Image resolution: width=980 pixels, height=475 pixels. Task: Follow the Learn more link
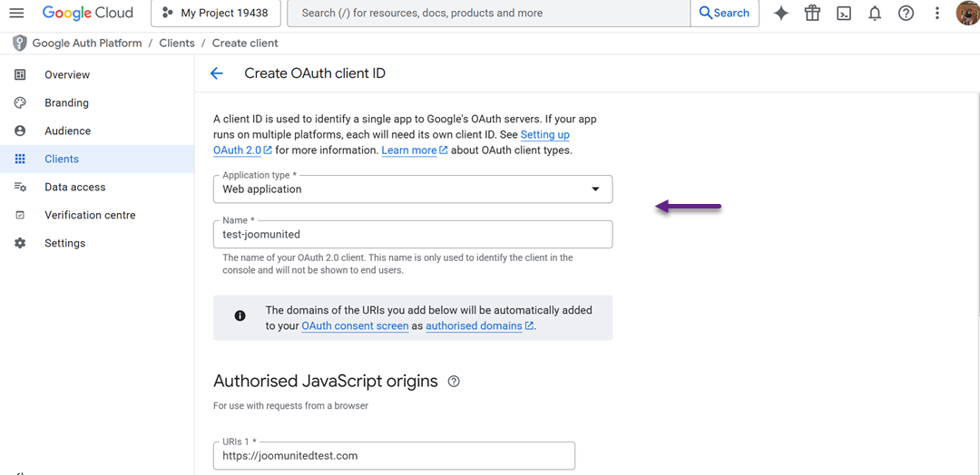409,150
